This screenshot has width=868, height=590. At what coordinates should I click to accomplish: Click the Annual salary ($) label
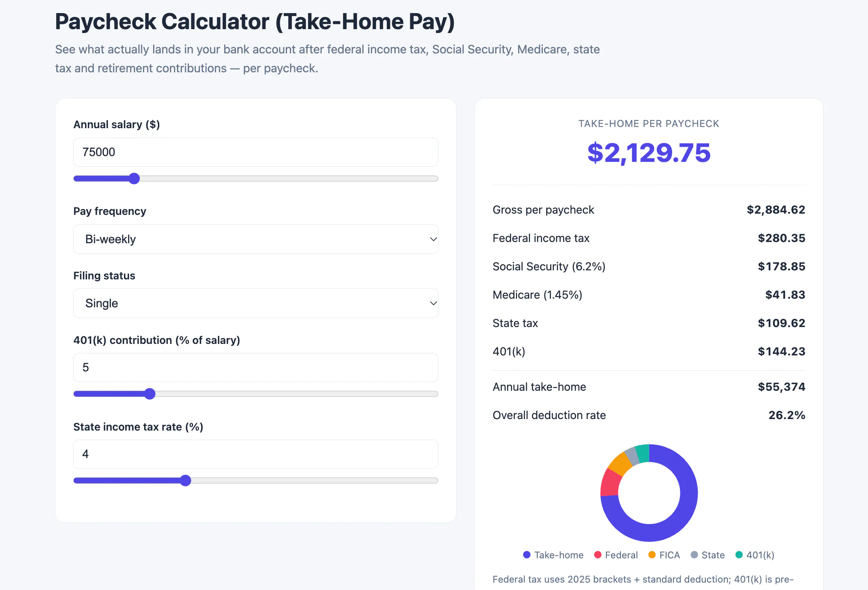[x=117, y=124]
